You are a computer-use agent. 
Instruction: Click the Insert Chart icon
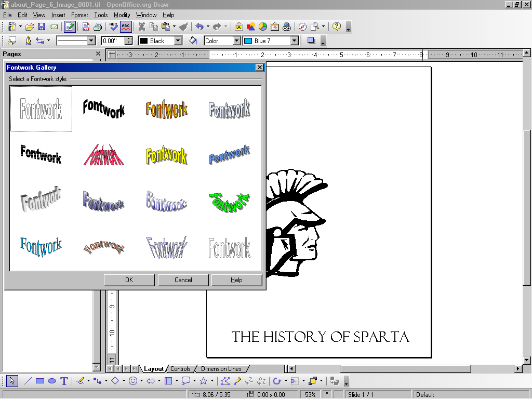263,26
